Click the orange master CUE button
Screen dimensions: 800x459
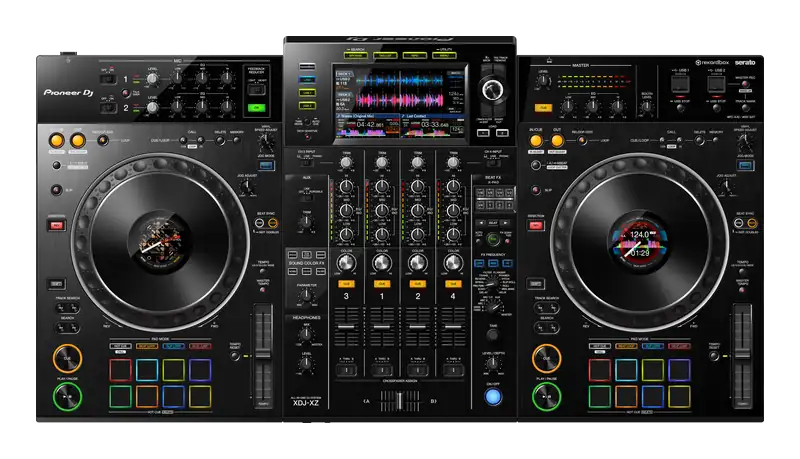[544, 108]
